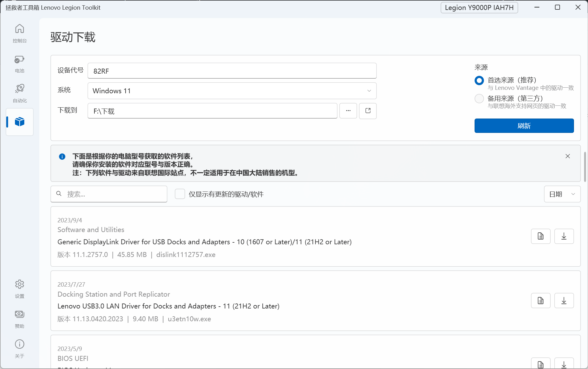Click the Docking Station and Port Replicator label
Image resolution: width=588 pixels, height=369 pixels.
coord(114,294)
